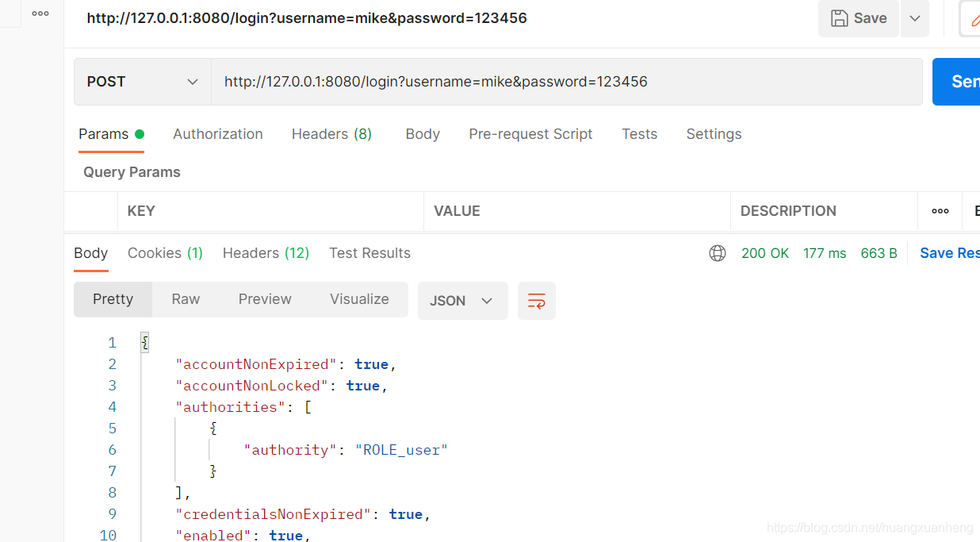Click the VALUE column header
The image size is (980, 542).
[457, 211]
